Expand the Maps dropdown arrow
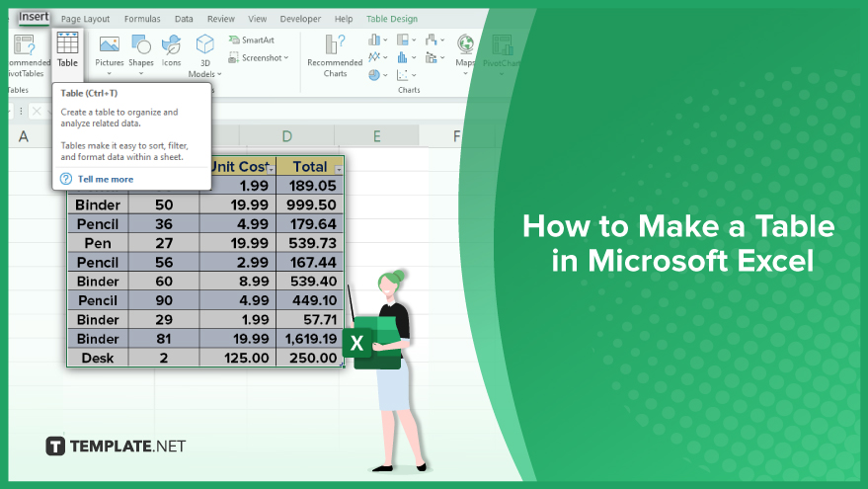Image resolution: width=868 pixels, height=489 pixels. coord(465,74)
